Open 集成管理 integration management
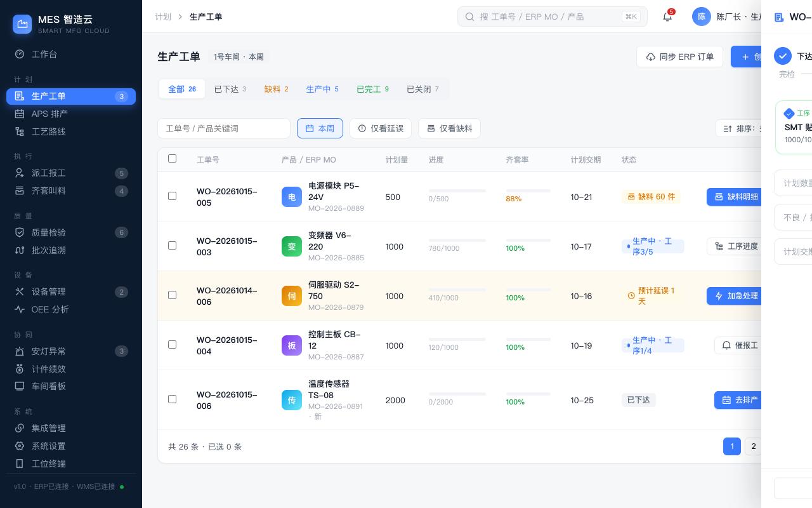 click(x=71, y=428)
